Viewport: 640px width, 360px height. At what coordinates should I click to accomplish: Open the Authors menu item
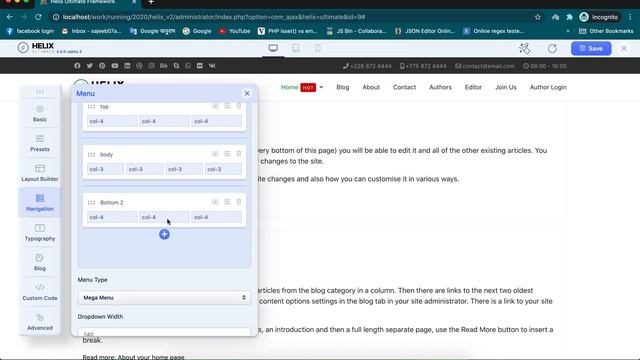pyautogui.click(x=440, y=87)
